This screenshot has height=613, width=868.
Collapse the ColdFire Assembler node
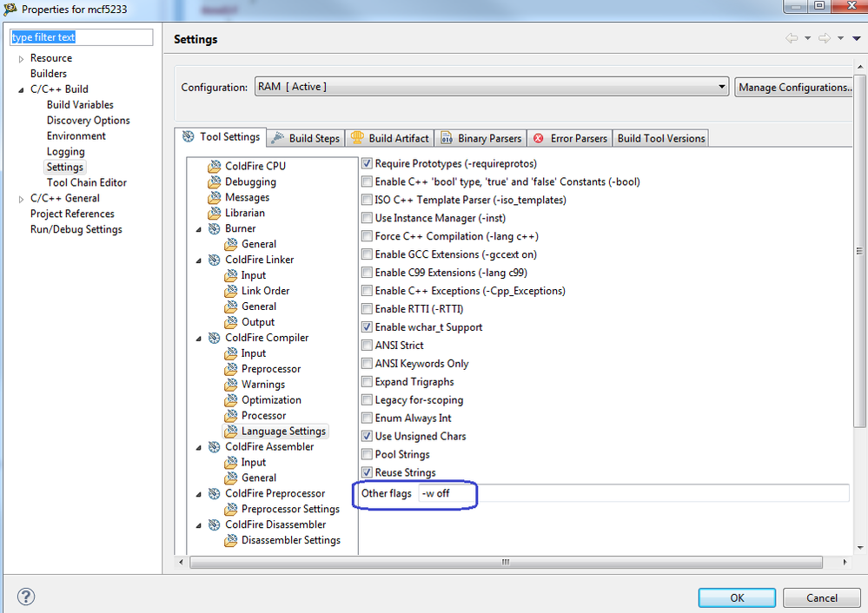pyautogui.click(x=199, y=447)
